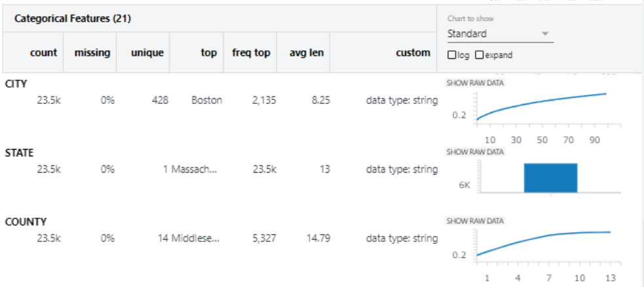Sort by the freq top column header
Screen dimensions: 644x289
click(x=251, y=52)
